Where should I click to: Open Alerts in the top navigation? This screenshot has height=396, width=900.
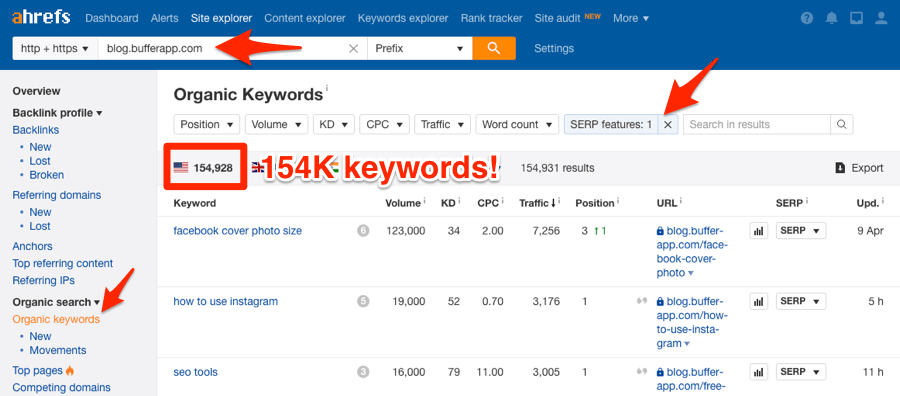click(164, 18)
